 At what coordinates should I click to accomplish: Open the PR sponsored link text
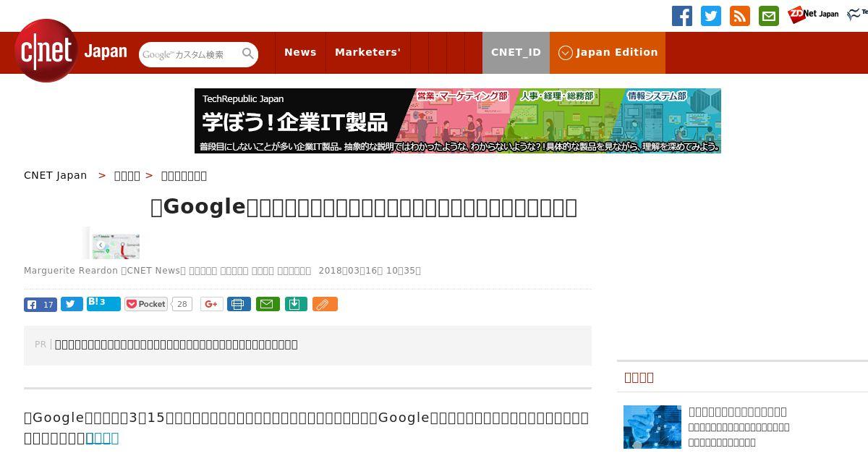176,345
